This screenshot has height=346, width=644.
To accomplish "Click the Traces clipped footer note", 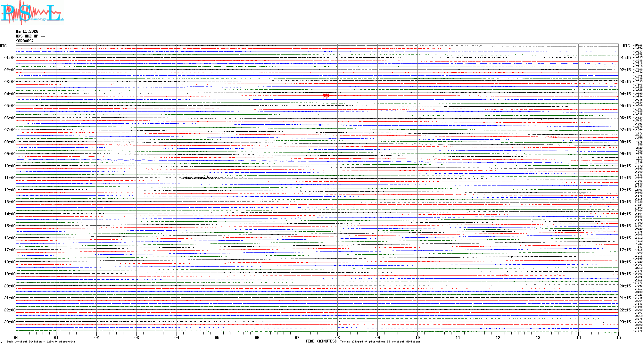I will pos(380,342).
